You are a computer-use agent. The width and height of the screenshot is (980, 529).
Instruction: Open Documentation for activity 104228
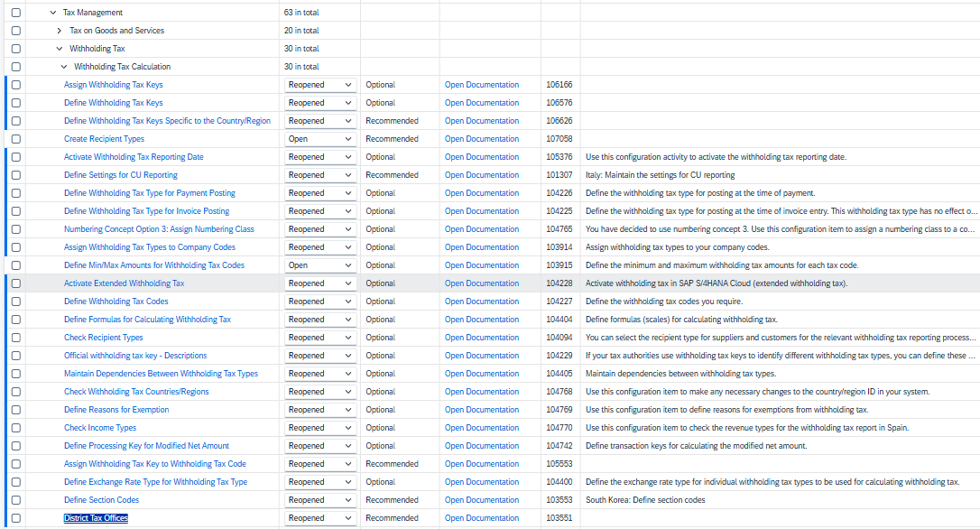point(482,283)
